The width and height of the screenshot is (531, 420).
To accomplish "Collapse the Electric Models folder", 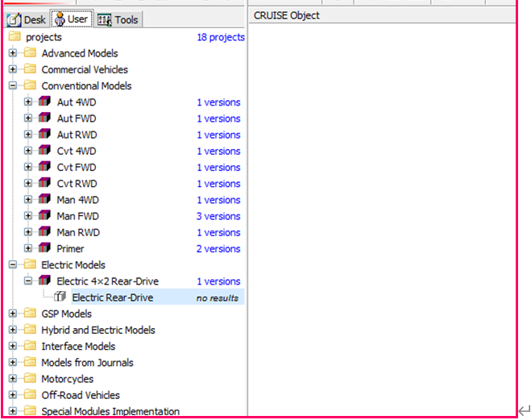I will (13, 264).
